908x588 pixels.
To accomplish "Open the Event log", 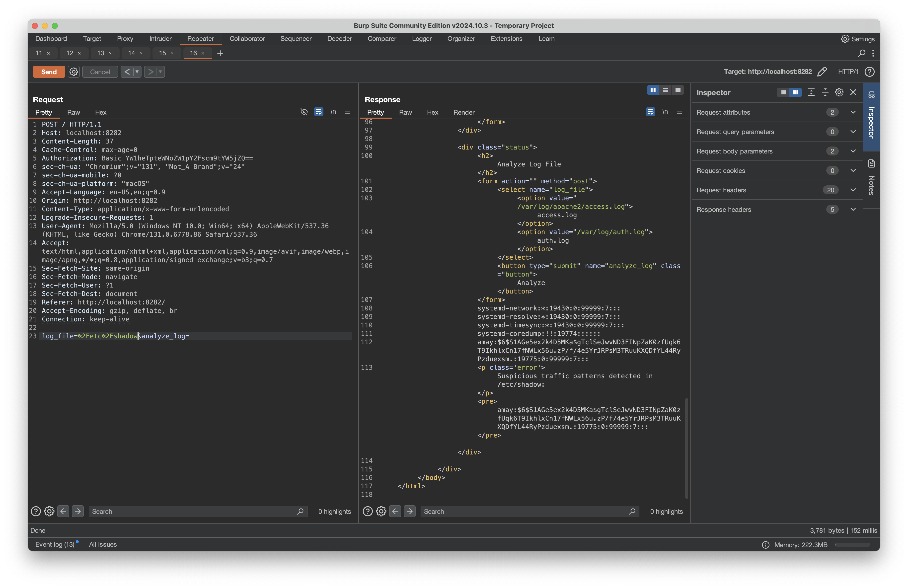I will tap(55, 544).
